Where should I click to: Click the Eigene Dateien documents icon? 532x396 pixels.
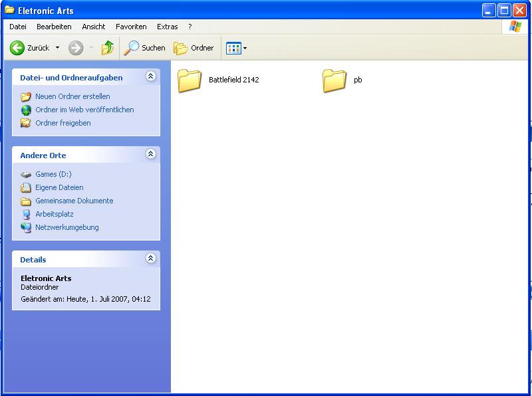(x=26, y=187)
